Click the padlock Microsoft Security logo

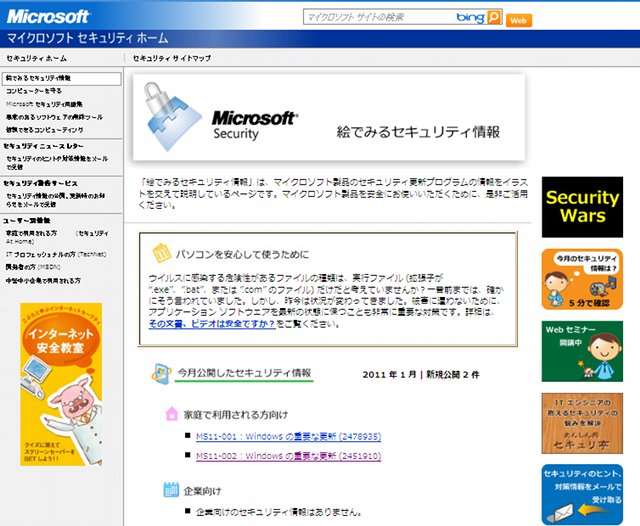tap(173, 117)
